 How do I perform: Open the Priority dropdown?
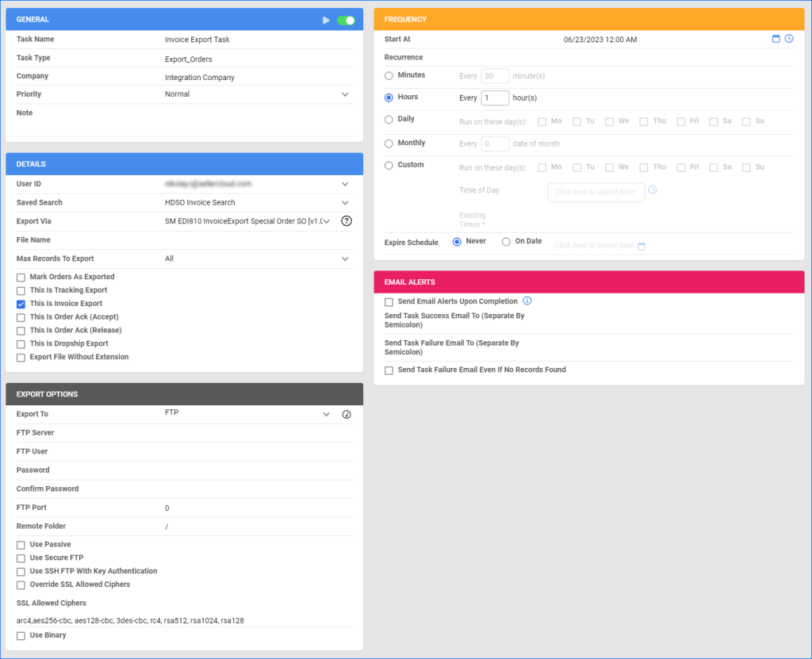[344, 94]
